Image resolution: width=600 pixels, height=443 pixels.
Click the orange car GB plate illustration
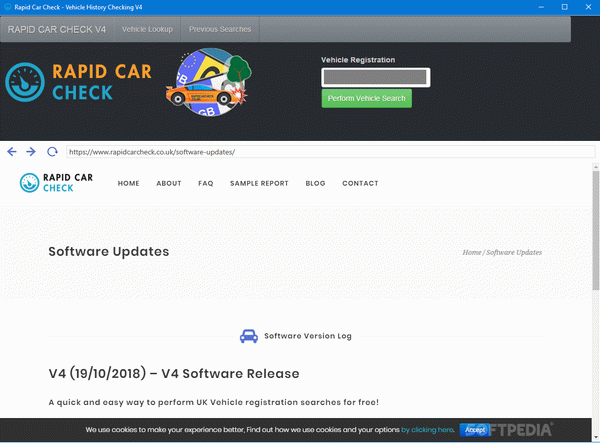[209, 82]
